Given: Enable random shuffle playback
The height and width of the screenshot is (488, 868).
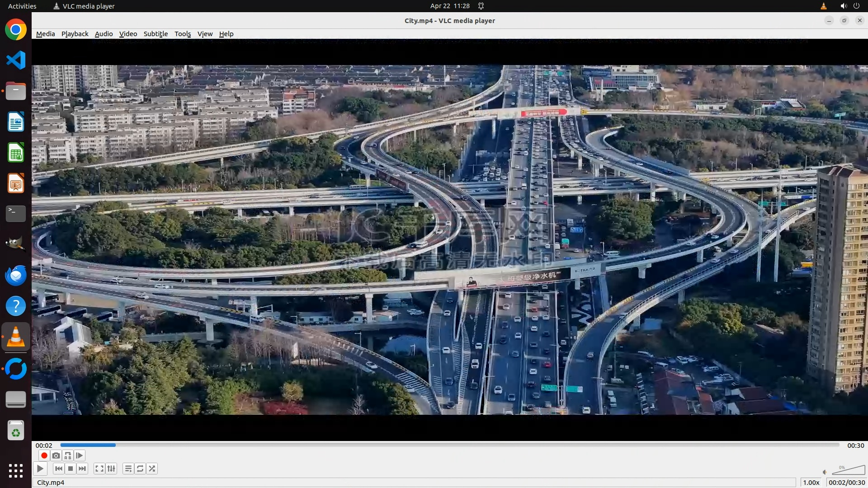Looking at the screenshot, I should click(x=152, y=469).
